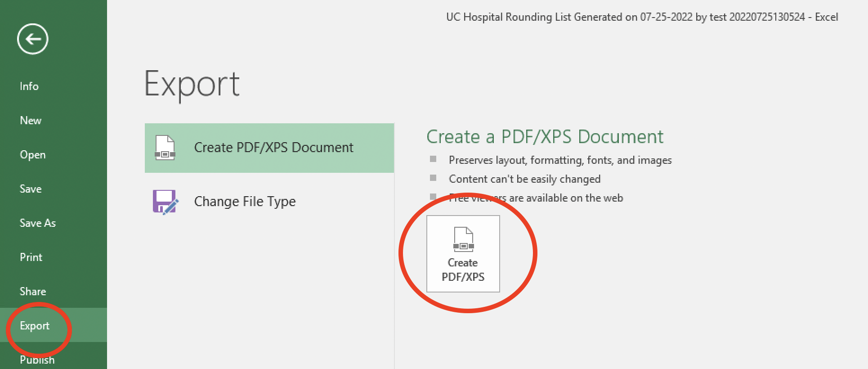Click the green Create a PDF/XPS Document heading
Screen dimensions: 868x369
(x=545, y=137)
